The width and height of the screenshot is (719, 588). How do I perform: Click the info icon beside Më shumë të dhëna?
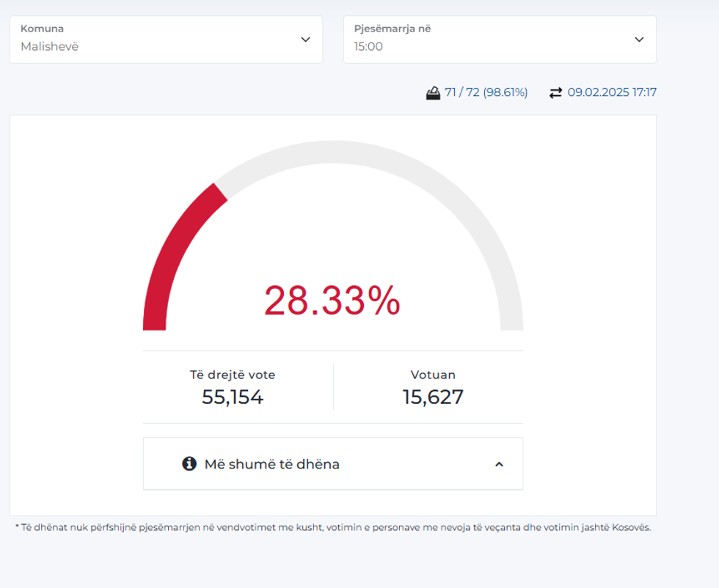[189, 463]
